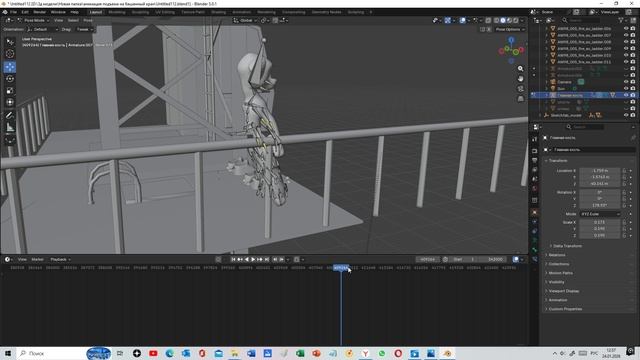Expand the Relations panel

pyautogui.click(x=557, y=255)
